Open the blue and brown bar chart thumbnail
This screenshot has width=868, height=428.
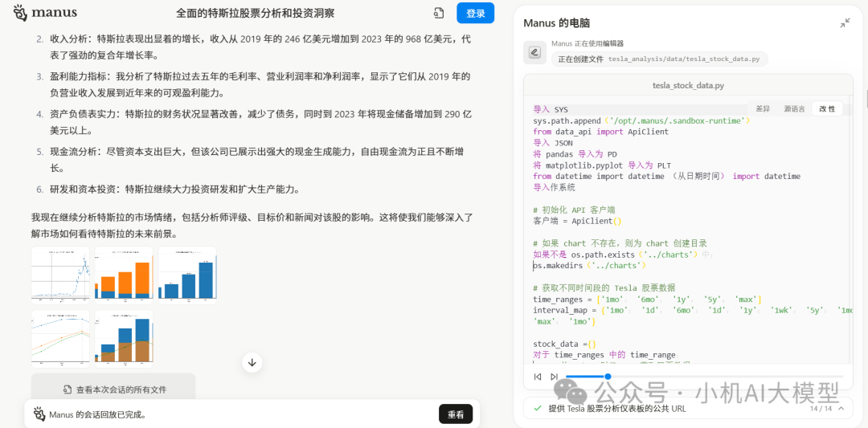(x=124, y=338)
